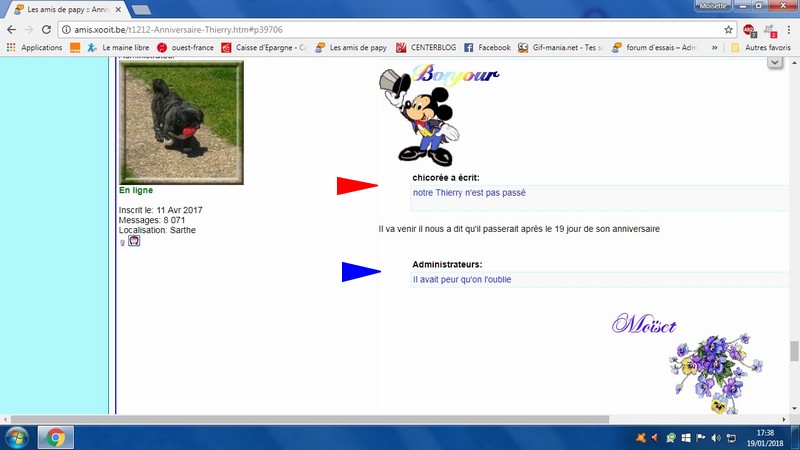Image resolution: width=800 pixels, height=450 pixels.
Task: Click the tiny rank icon beside profile button
Action: click(x=122, y=243)
